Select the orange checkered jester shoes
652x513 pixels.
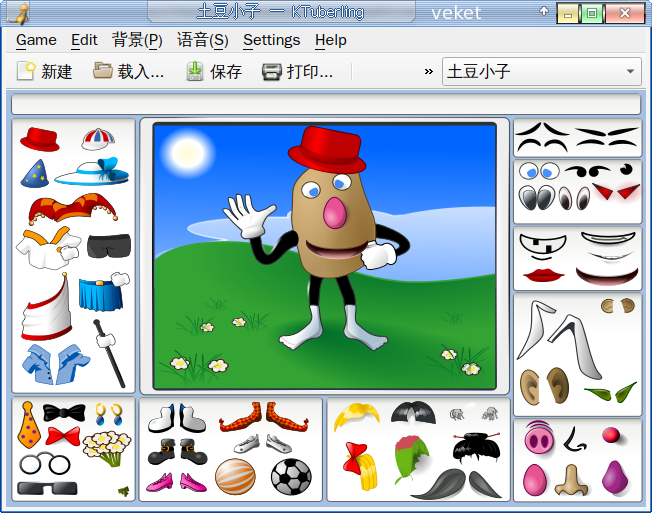(264, 417)
